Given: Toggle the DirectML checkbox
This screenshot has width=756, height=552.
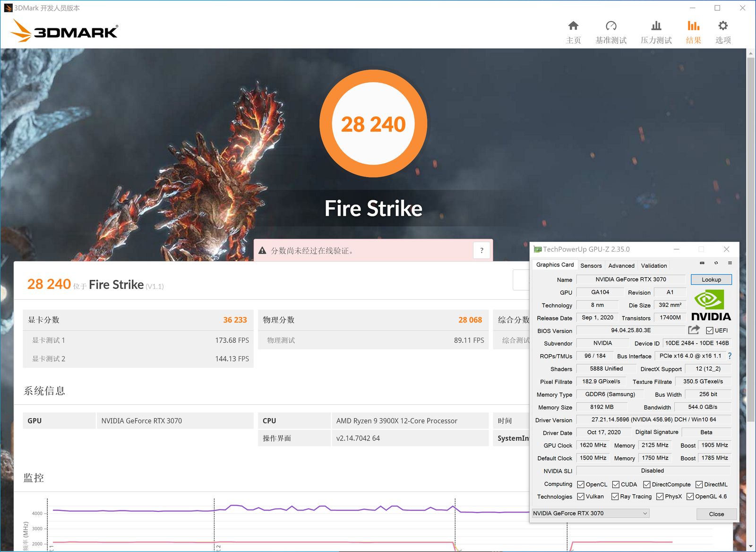Looking at the screenshot, I should point(699,484).
